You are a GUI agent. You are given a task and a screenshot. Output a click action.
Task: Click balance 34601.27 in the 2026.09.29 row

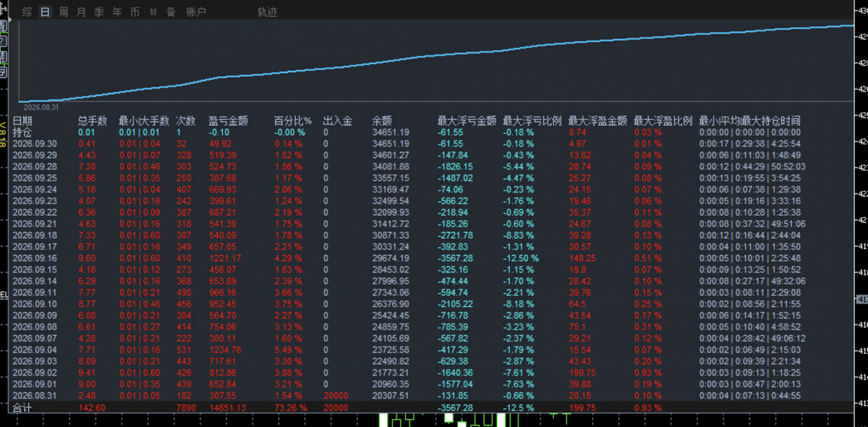coord(391,155)
